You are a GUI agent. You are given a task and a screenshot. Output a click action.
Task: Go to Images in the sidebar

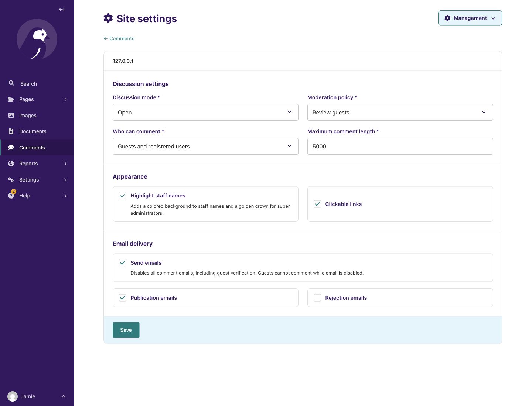tap(37, 116)
